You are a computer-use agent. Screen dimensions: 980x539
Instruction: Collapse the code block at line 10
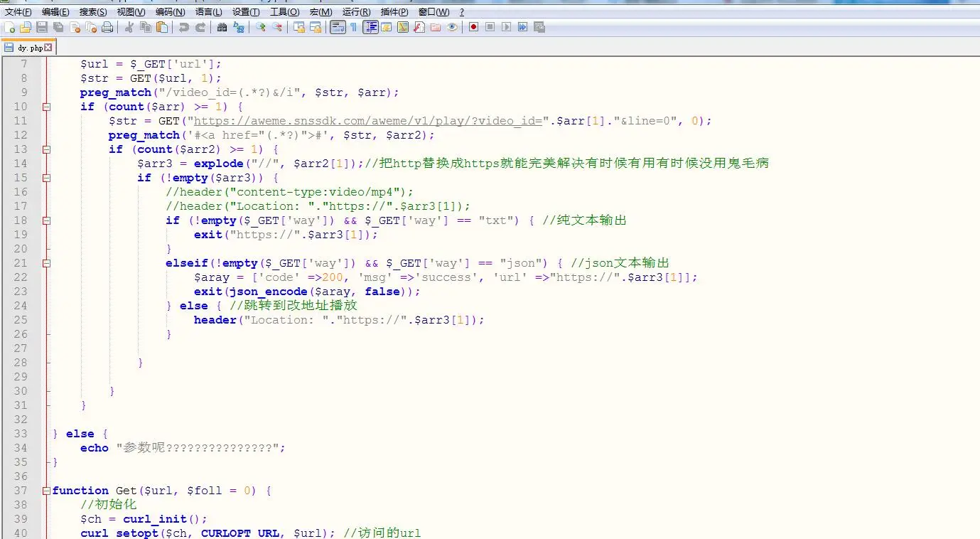tap(46, 107)
